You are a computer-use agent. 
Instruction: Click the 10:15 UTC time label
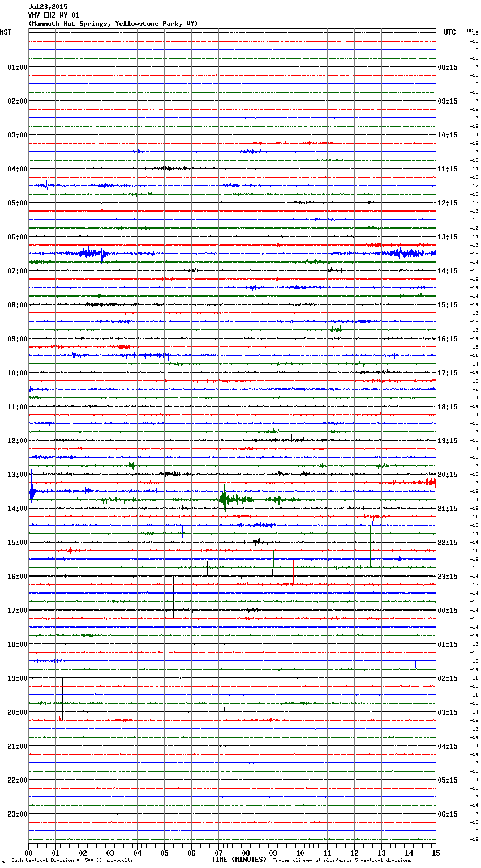448,135
